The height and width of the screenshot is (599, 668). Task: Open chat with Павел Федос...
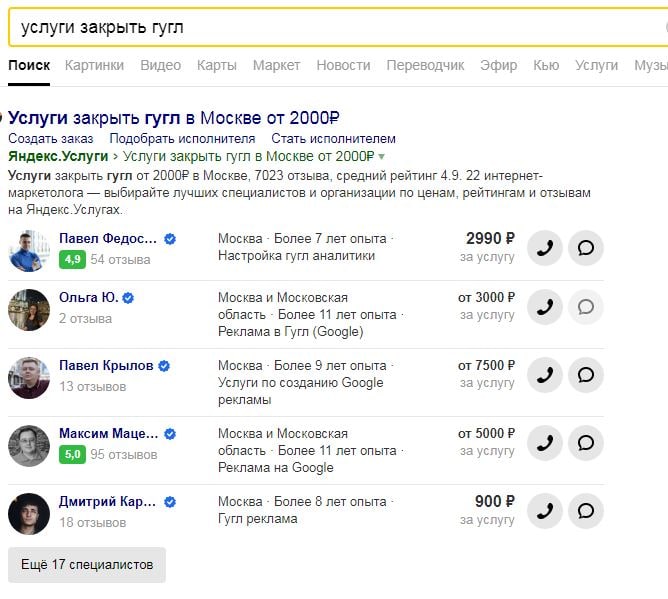pos(586,248)
